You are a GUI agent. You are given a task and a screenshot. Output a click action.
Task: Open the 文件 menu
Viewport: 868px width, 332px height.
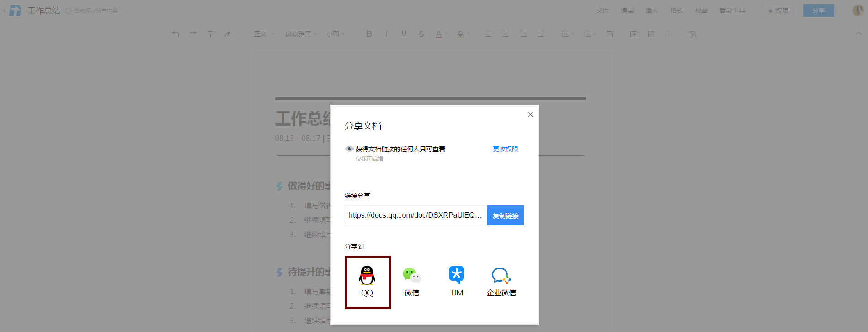[602, 11]
